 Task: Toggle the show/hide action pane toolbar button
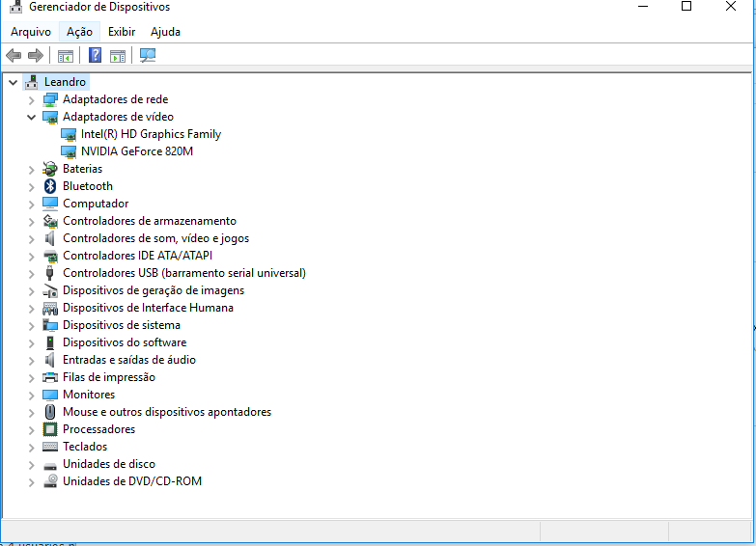point(118,55)
